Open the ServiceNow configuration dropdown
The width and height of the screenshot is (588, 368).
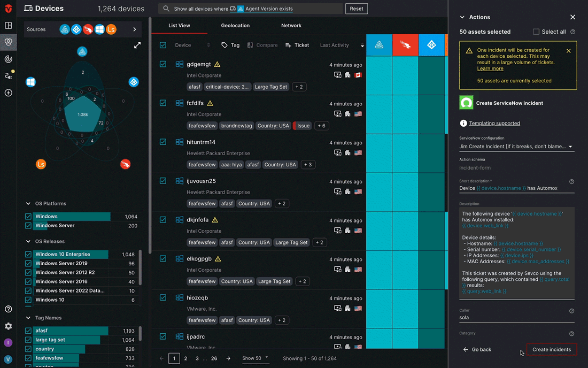[x=517, y=147]
